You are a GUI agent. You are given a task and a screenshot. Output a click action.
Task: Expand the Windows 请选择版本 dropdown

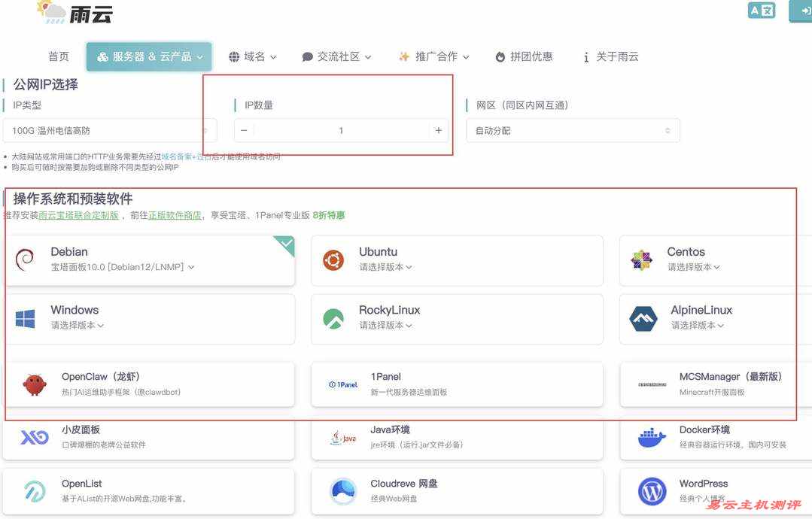click(78, 326)
